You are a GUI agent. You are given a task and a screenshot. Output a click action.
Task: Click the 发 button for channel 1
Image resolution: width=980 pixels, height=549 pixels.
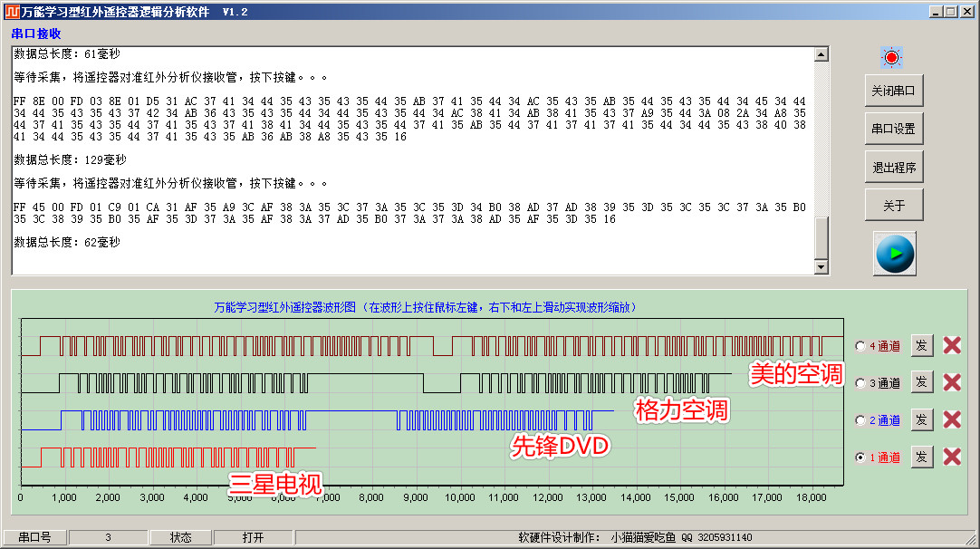[921, 457]
